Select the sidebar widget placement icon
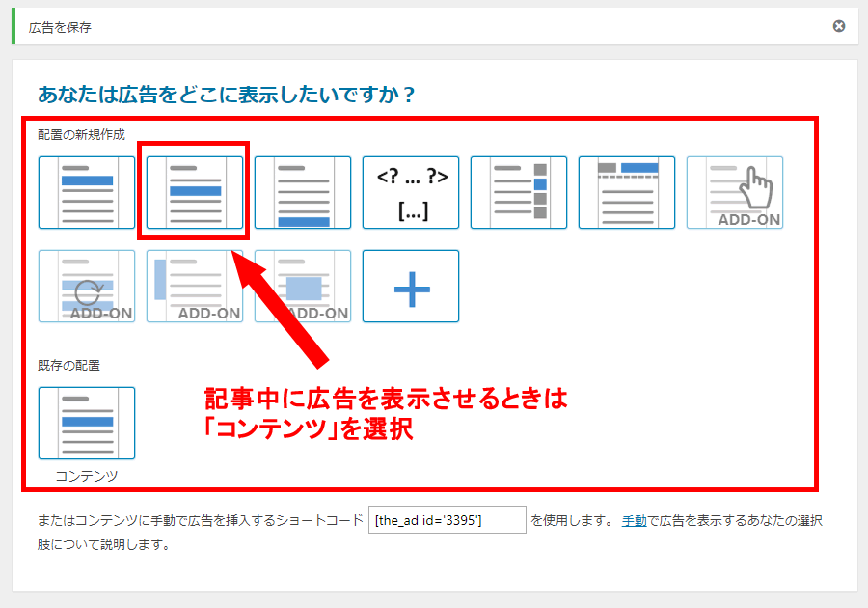The width and height of the screenshot is (868, 608). point(519,192)
